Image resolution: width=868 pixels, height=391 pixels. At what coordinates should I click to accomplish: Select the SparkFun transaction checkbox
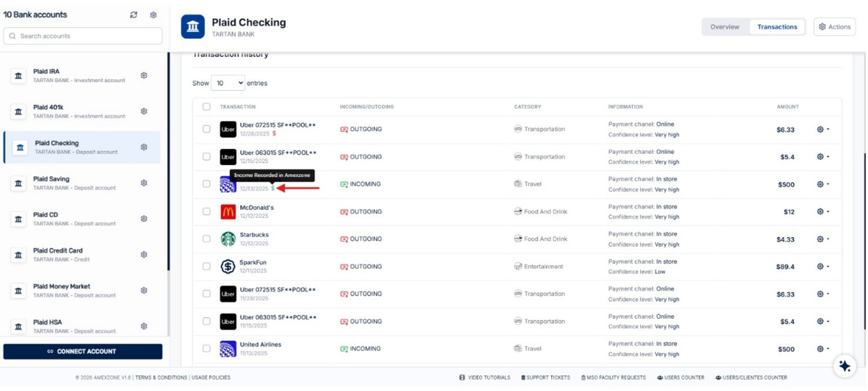(x=206, y=267)
